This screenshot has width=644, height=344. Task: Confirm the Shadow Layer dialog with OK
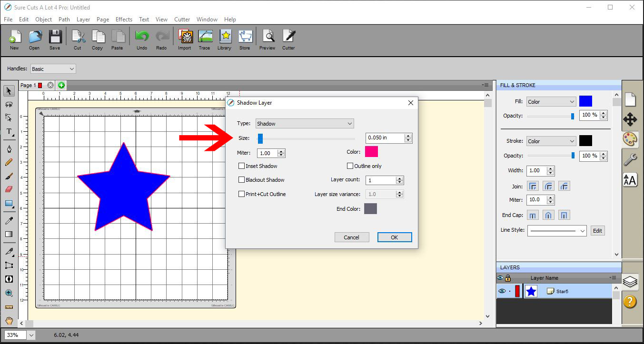point(395,237)
